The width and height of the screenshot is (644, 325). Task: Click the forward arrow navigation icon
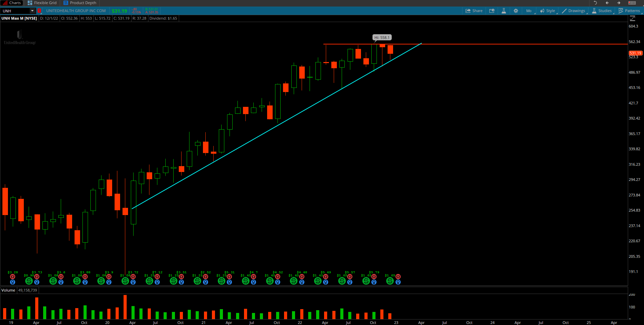(x=619, y=3)
